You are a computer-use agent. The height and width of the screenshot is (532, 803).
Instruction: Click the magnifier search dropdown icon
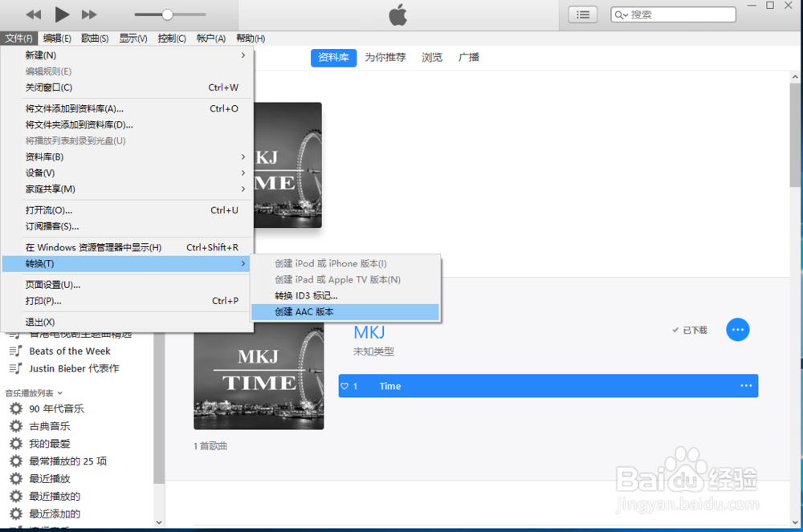[622, 14]
